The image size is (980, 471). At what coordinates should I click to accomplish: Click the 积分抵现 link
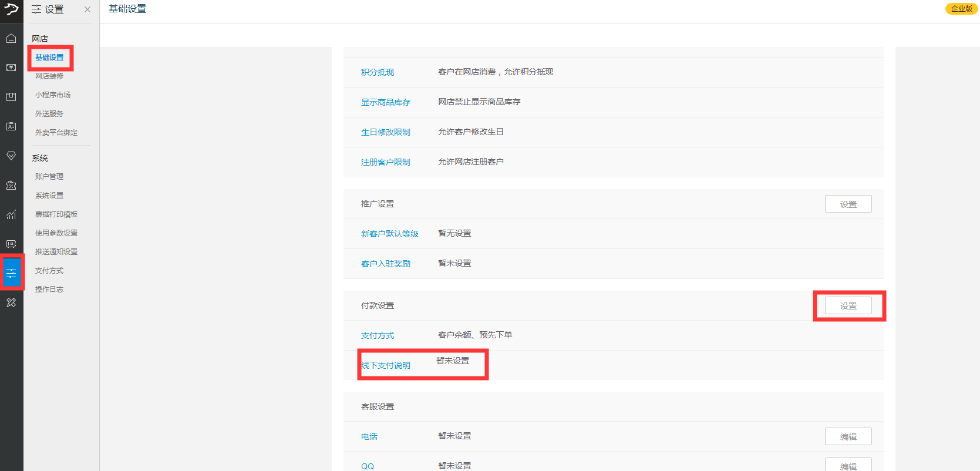378,72
